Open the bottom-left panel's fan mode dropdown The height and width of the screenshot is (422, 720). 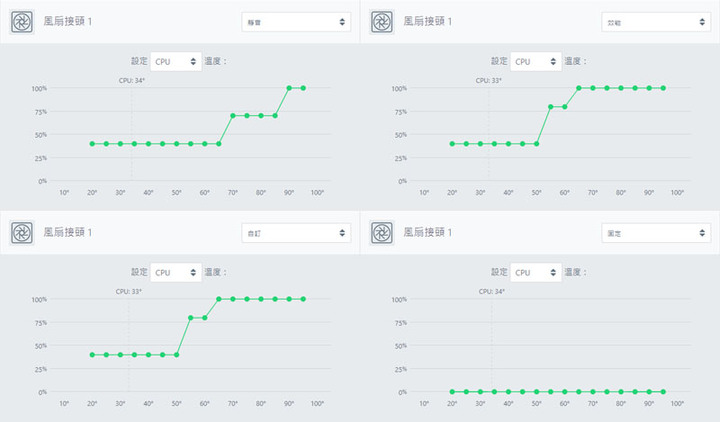coord(296,233)
